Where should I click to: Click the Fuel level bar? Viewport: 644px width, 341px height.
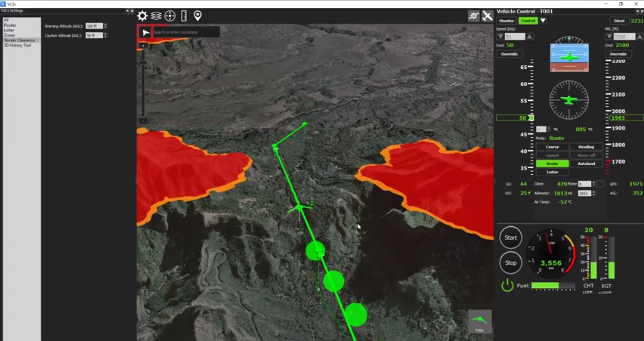pos(553,286)
